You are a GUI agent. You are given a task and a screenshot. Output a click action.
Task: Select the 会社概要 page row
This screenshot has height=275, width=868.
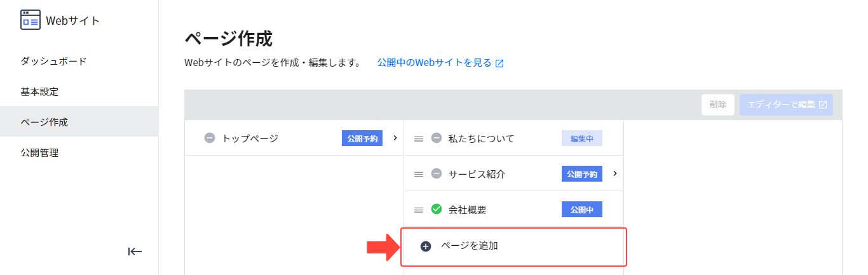(513, 209)
